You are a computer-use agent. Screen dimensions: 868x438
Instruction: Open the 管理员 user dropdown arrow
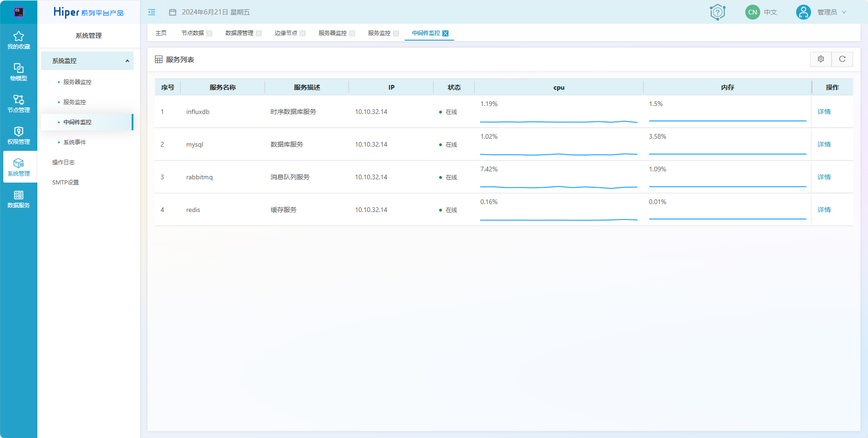coord(844,12)
